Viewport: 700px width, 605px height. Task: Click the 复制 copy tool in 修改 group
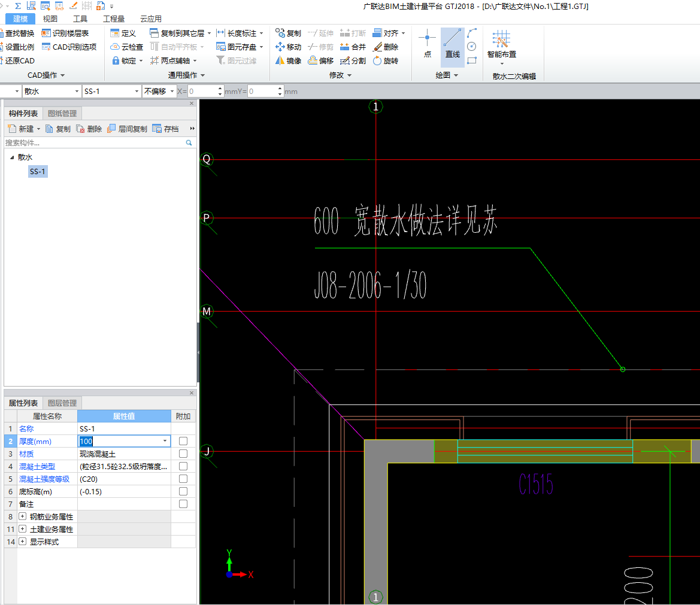[289, 33]
